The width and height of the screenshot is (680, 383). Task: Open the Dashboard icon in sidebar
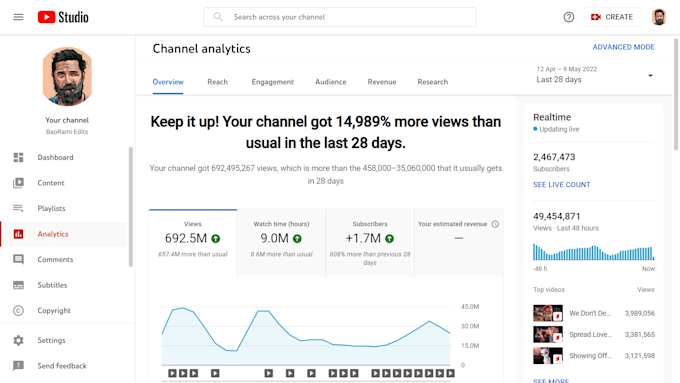[x=18, y=157]
